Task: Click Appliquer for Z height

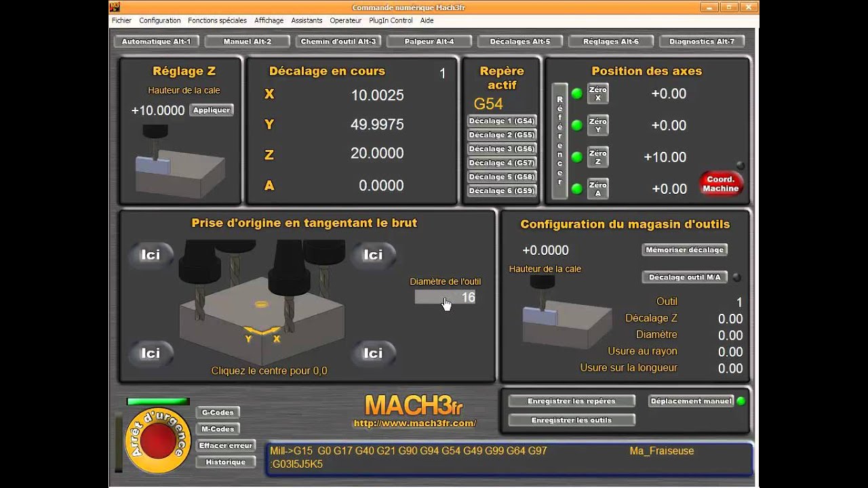Action: coord(212,110)
